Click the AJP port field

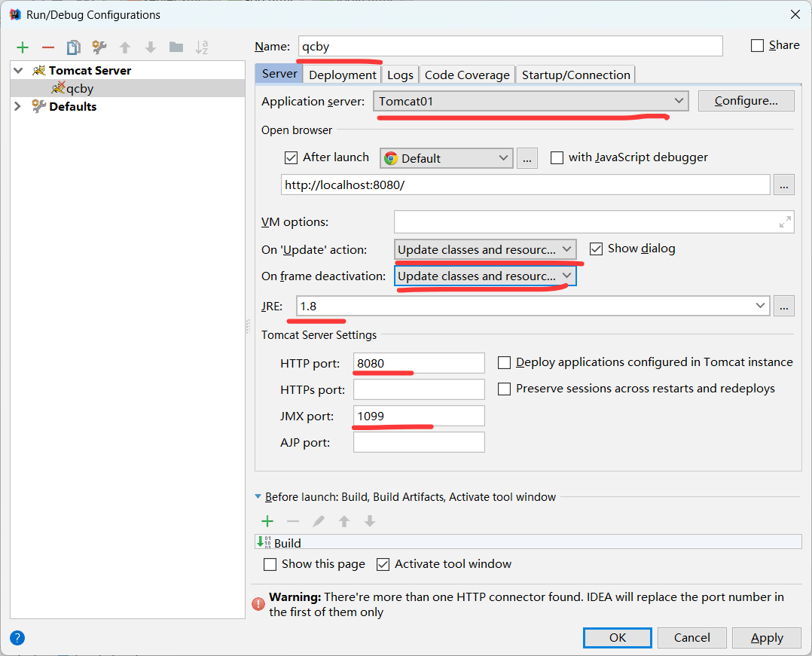point(419,442)
